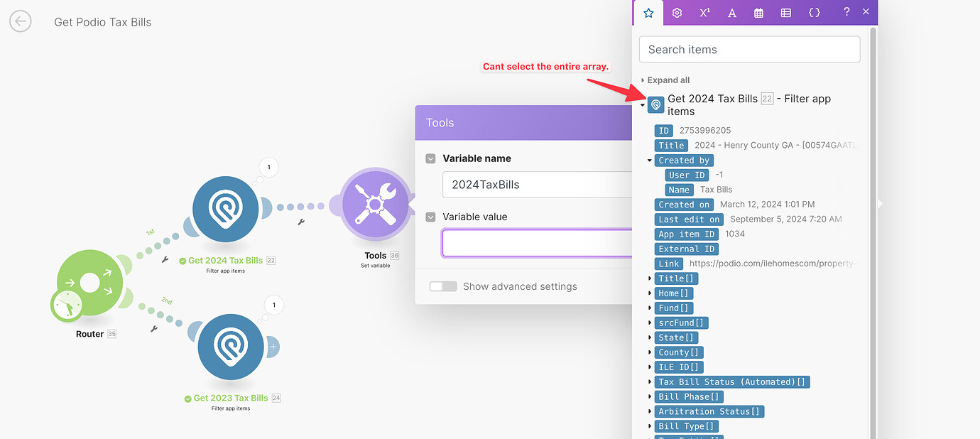The height and width of the screenshot is (439, 980).
Task: Open the date functions calendar tab
Action: 758,12
